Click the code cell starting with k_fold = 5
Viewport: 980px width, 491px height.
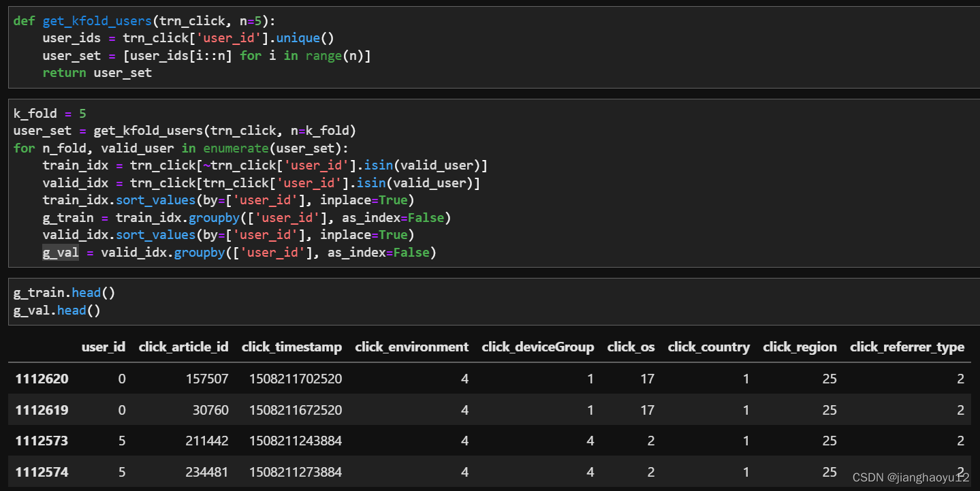[494, 183]
